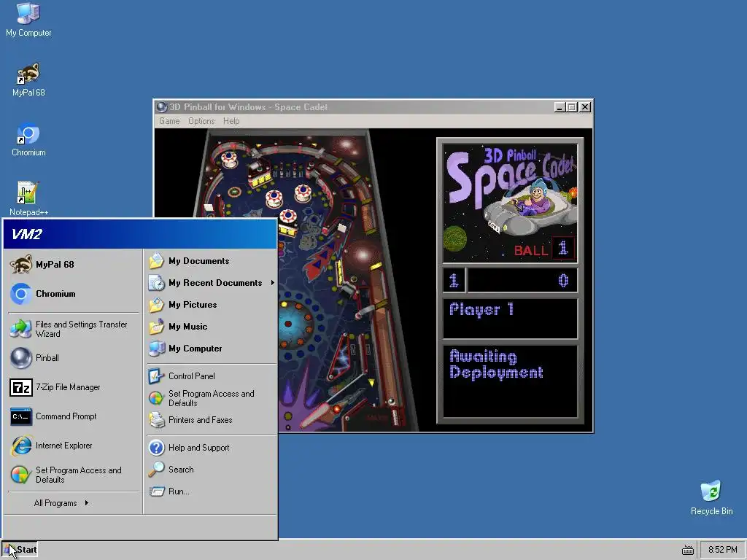Open the My Music folder icon

tap(156, 327)
